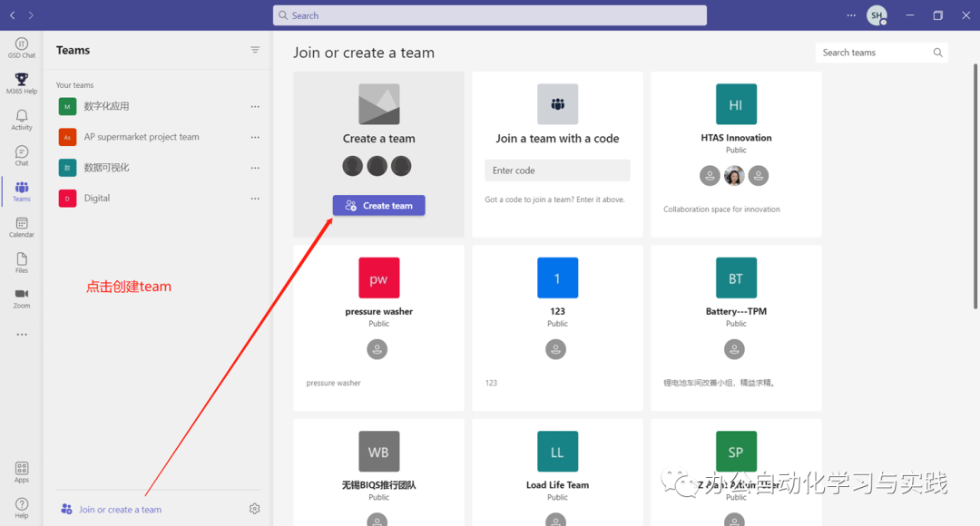Click the vertical scrollbar of team list
Image resolution: width=980 pixels, height=526 pixels.
pyautogui.click(x=975, y=186)
